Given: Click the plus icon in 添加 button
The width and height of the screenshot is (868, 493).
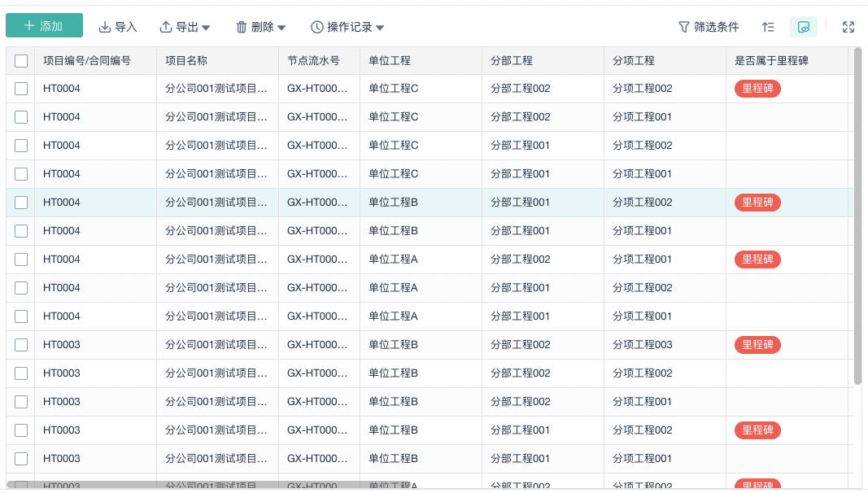Looking at the screenshot, I should [29, 25].
